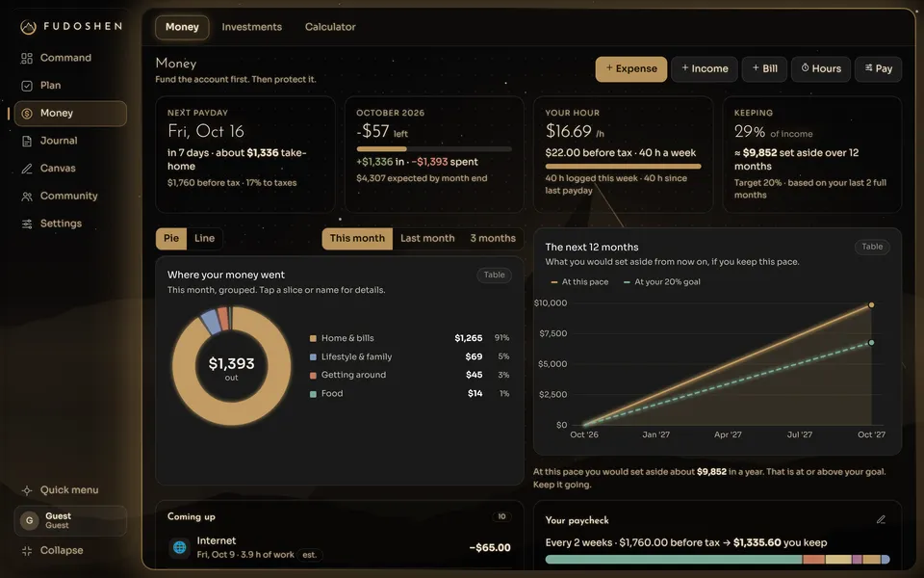This screenshot has height=578, width=924.
Task: Click the Guest avatar circle
Action: (30, 521)
